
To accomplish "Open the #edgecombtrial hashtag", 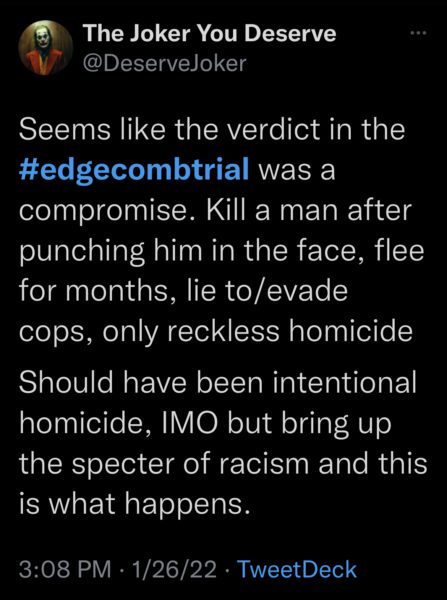I will [134, 170].
